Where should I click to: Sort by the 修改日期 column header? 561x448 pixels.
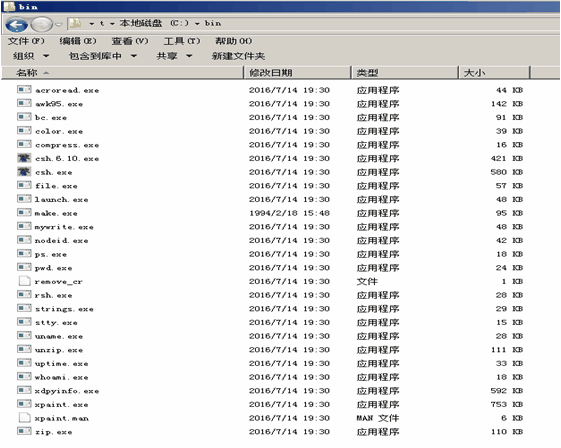click(x=298, y=73)
